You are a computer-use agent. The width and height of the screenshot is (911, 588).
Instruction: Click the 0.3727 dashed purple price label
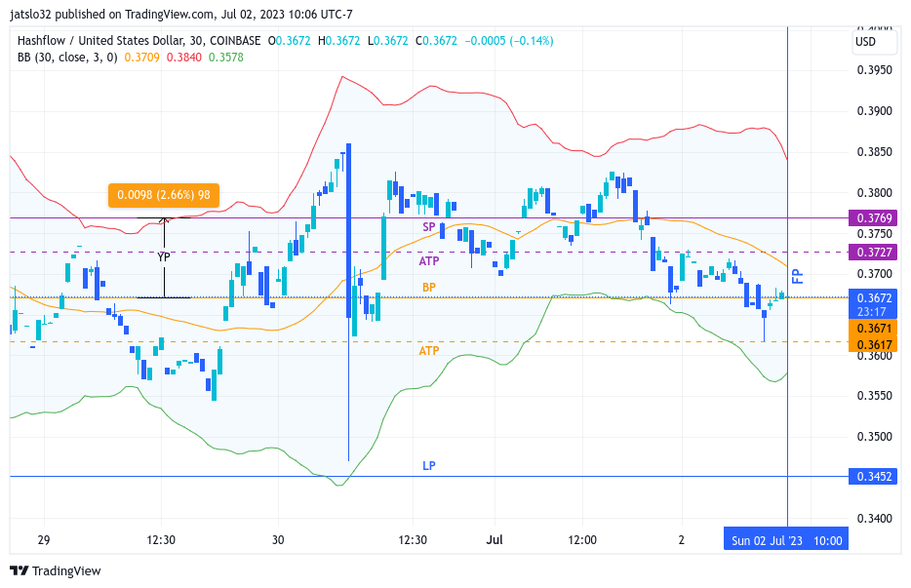point(873,253)
